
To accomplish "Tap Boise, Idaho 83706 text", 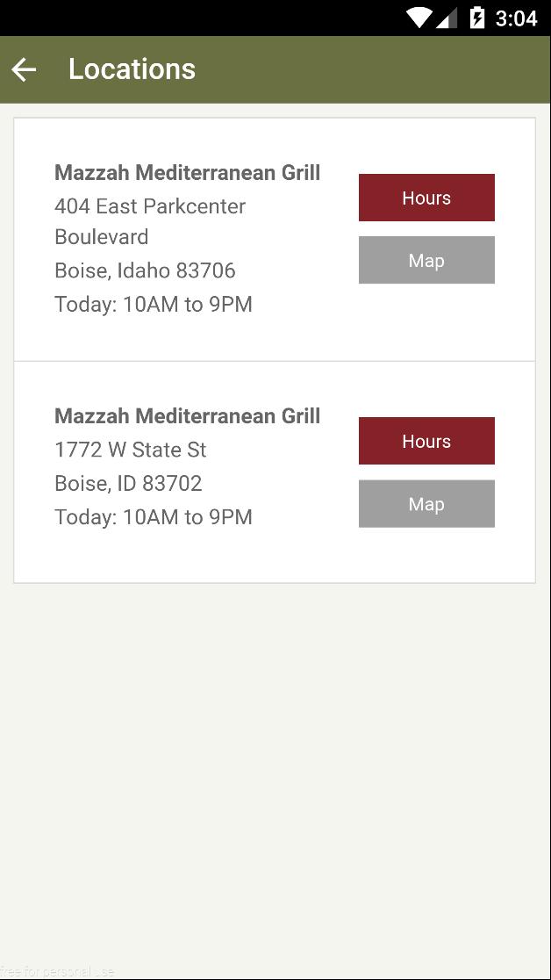I will (146, 270).
